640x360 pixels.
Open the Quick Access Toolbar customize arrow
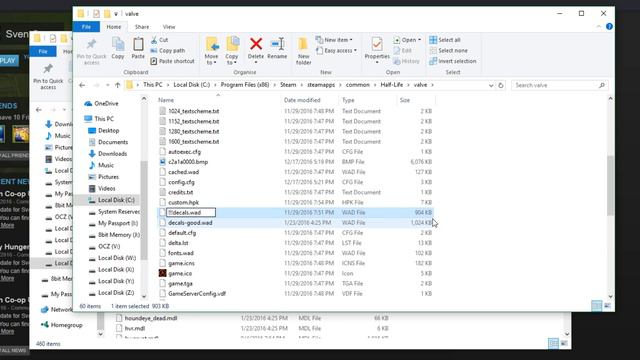(x=116, y=14)
